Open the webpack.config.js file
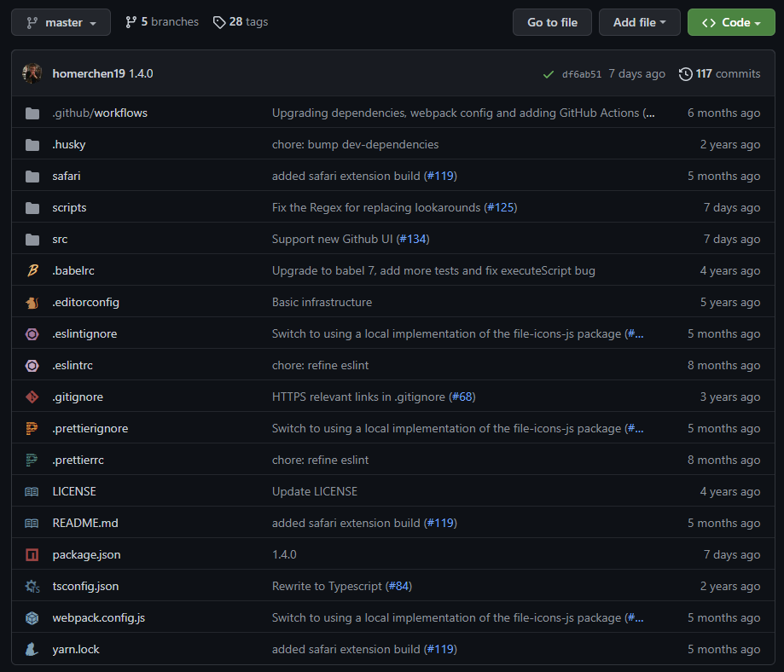Image resolution: width=784 pixels, height=672 pixels. [x=99, y=617]
